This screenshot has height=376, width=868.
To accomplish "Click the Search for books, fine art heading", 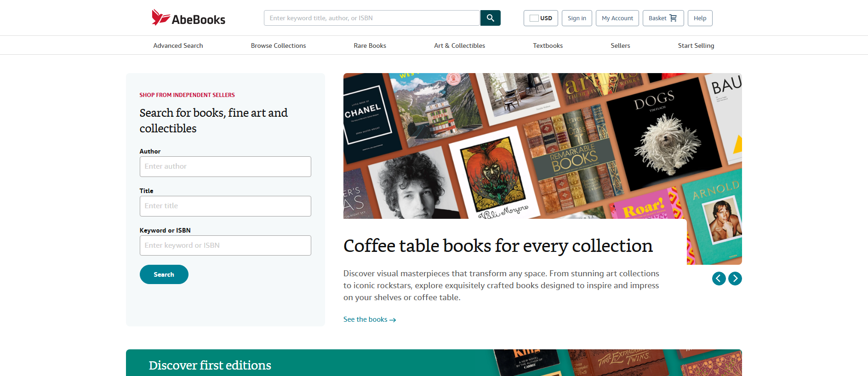I will 214,120.
